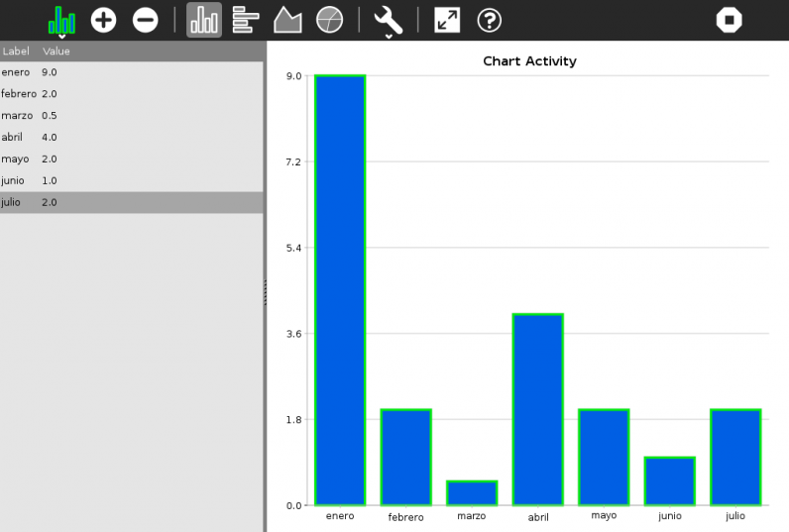Viewport: 789px width, 532px height.
Task: Select the enero row label
Action: click(16, 72)
